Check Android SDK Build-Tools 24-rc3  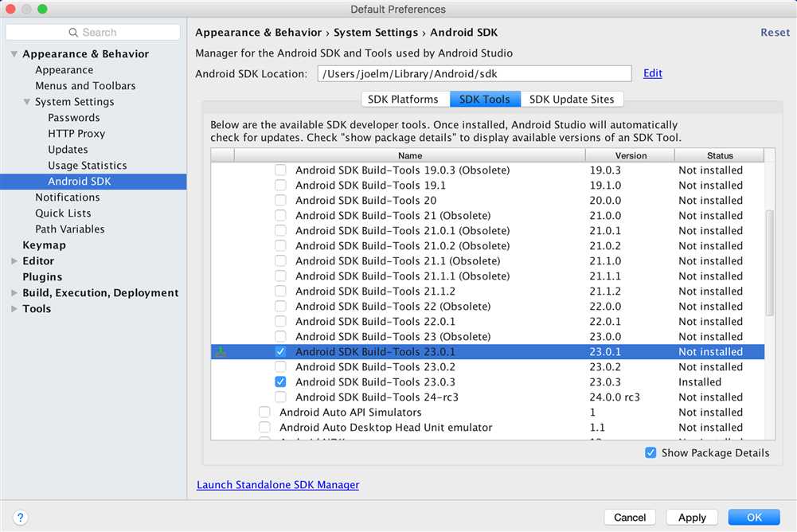point(280,397)
